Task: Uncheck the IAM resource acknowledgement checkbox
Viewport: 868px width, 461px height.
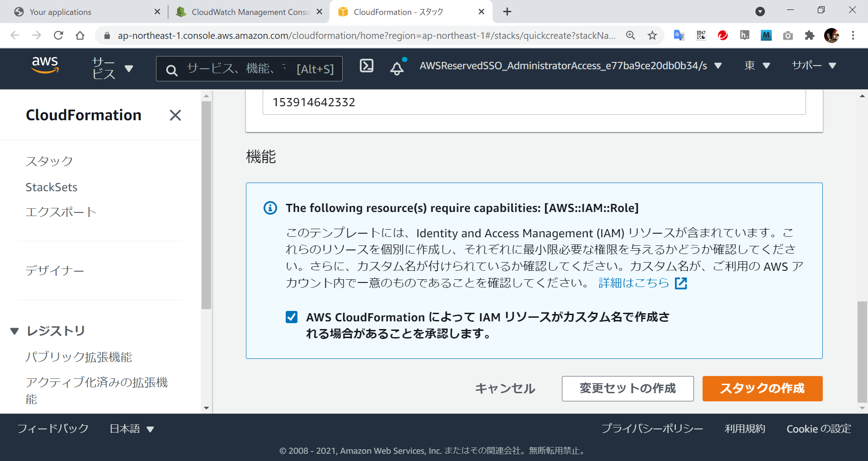Action: pos(292,317)
